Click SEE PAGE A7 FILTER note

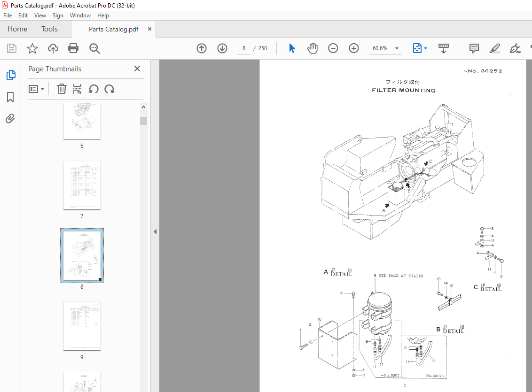[x=401, y=276]
